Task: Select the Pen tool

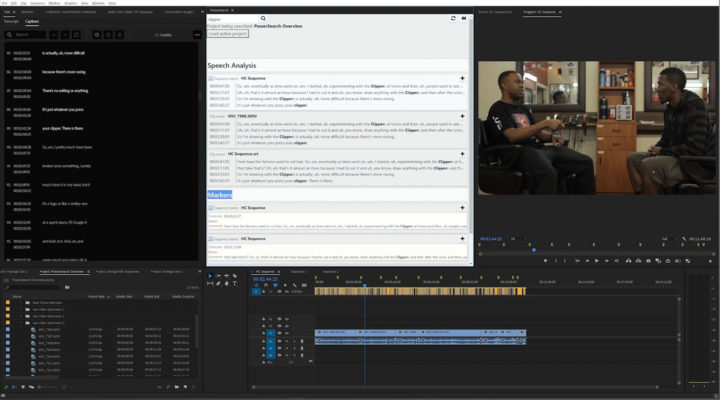Action: tap(218, 284)
